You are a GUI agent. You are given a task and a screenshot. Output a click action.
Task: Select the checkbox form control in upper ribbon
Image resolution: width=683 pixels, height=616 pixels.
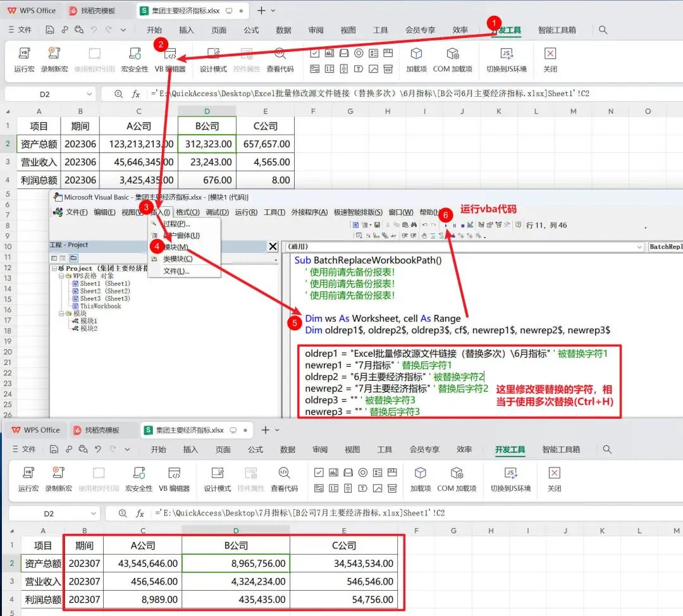point(315,54)
